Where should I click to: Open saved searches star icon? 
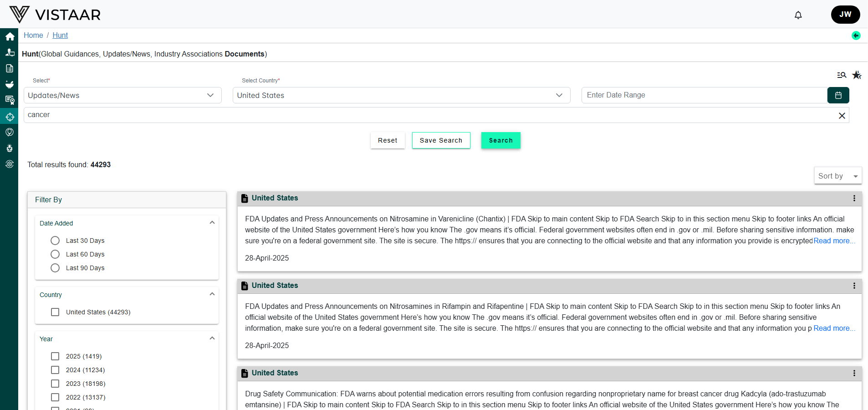coord(857,75)
